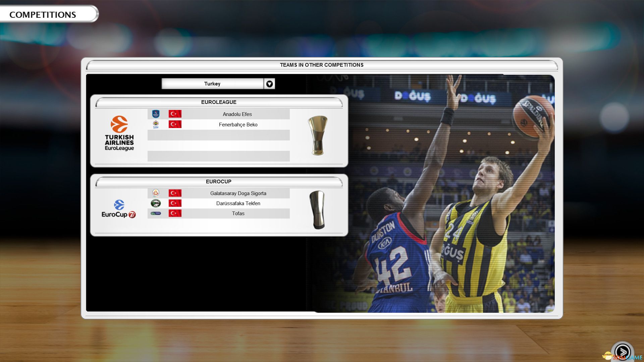The width and height of the screenshot is (644, 362).
Task: Click the Tofas club logo icon
Action: point(156,214)
